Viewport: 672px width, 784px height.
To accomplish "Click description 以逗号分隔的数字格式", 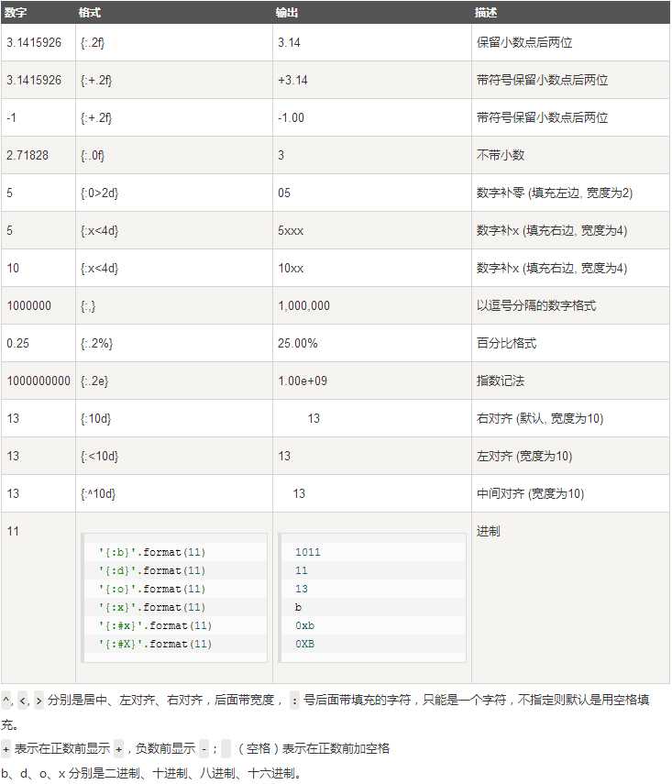I will (x=536, y=305).
